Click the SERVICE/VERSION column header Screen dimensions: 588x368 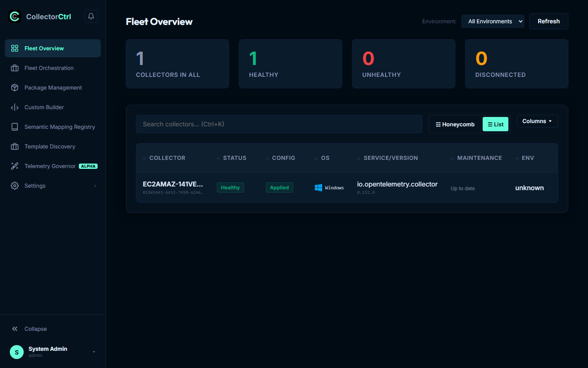391,158
